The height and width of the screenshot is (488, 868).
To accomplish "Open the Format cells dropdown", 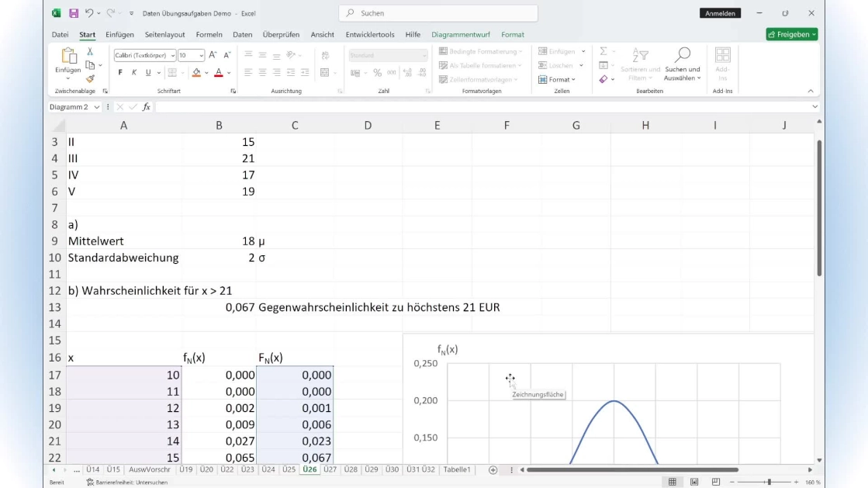I will (x=557, y=80).
